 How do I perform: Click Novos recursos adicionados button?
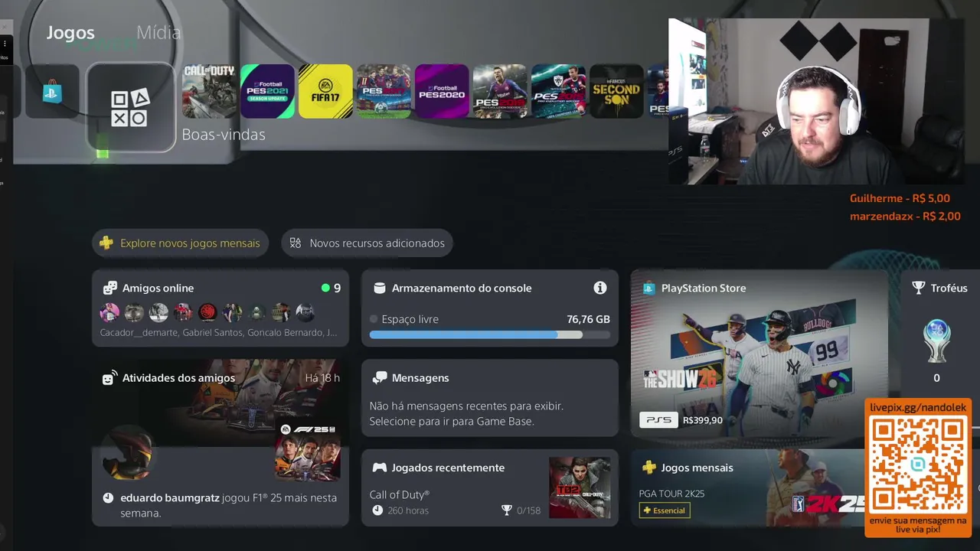pyautogui.click(x=367, y=243)
